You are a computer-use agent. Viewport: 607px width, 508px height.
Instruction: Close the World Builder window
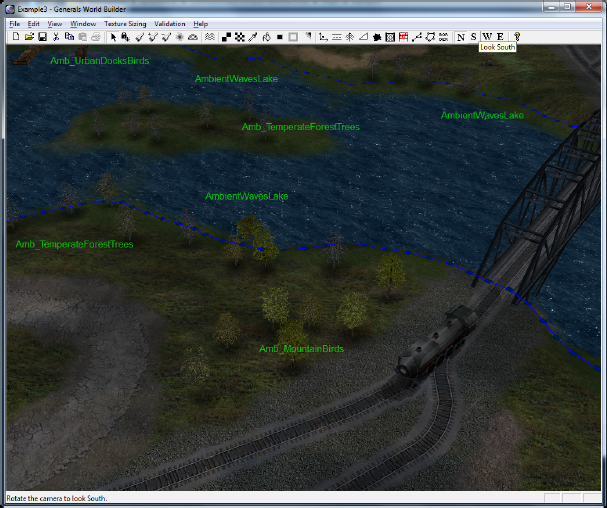pyautogui.click(x=589, y=7)
